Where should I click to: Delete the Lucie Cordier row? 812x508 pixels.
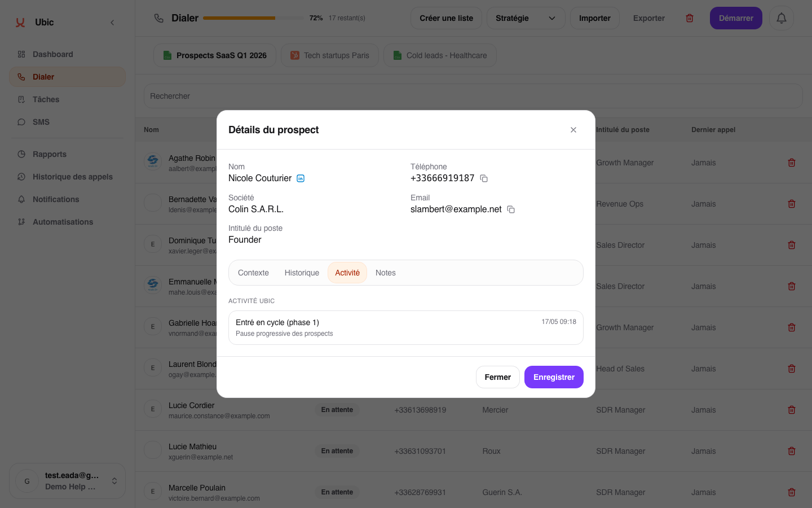point(792,410)
